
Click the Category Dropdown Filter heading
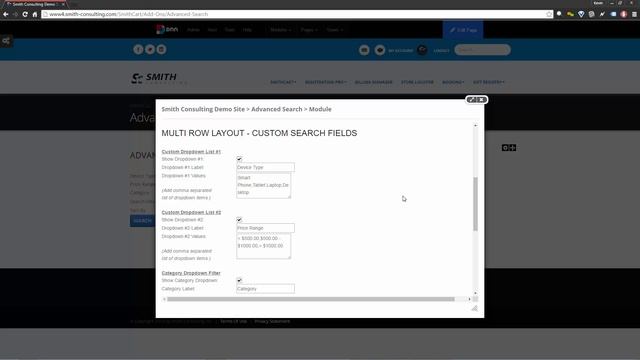191,273
